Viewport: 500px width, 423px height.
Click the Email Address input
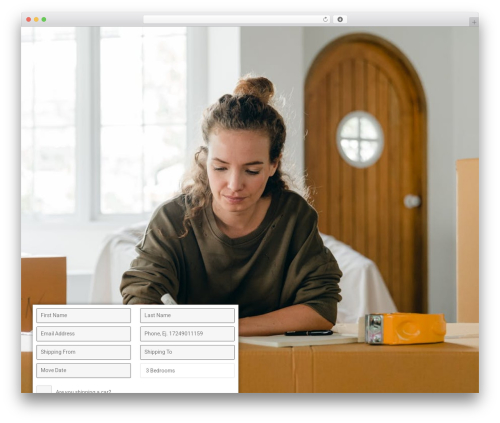[83, 334]
